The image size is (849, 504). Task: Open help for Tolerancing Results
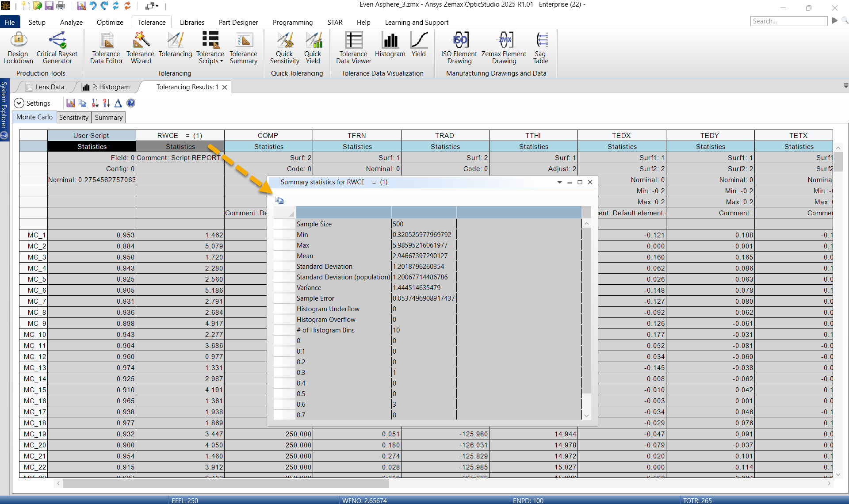click(131, 103)
